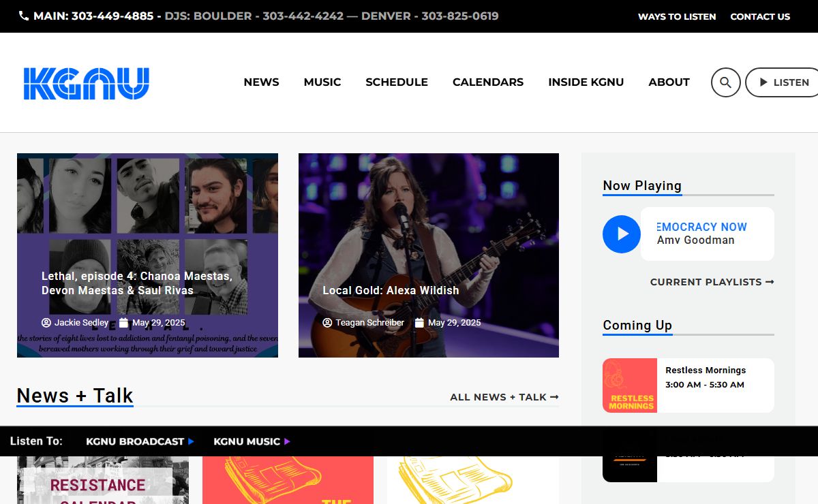Open Restless Mornings show
The width and height of the screenshot is (818, 504).
click(x=706, y=371)
